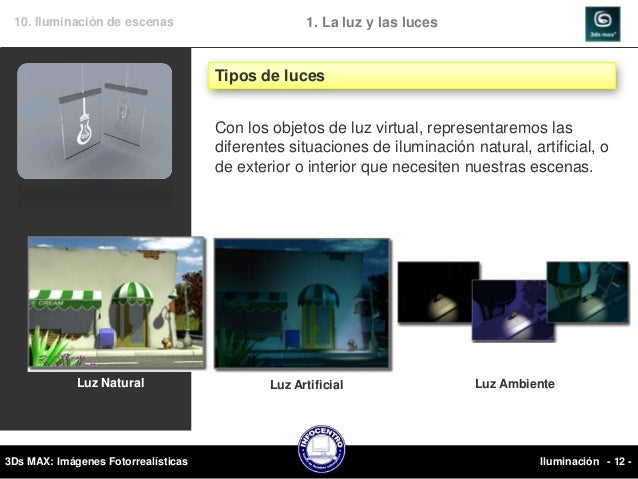Open the Luz Natural daytime street image
Image resolution: width=638 pixels, height=479 pixels.
(x=116, y=303)
